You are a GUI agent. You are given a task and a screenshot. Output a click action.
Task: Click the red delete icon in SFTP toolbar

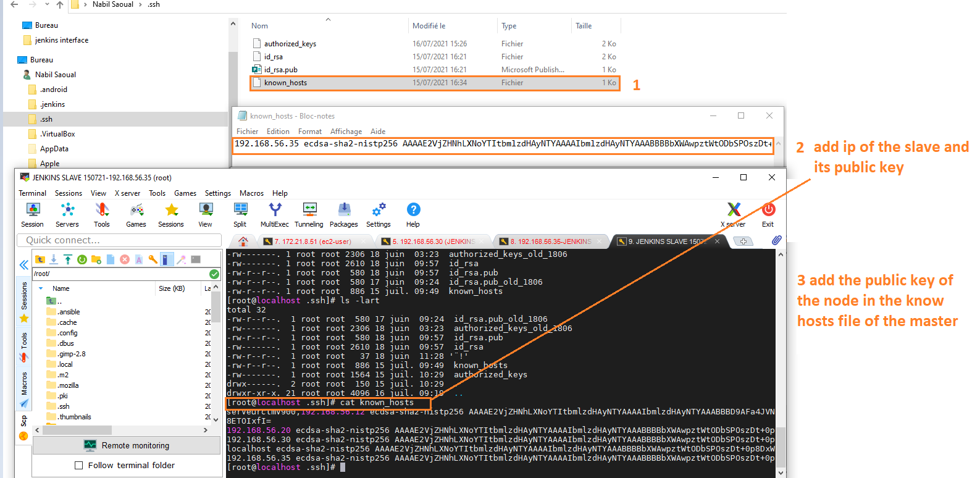pos(125,259)
